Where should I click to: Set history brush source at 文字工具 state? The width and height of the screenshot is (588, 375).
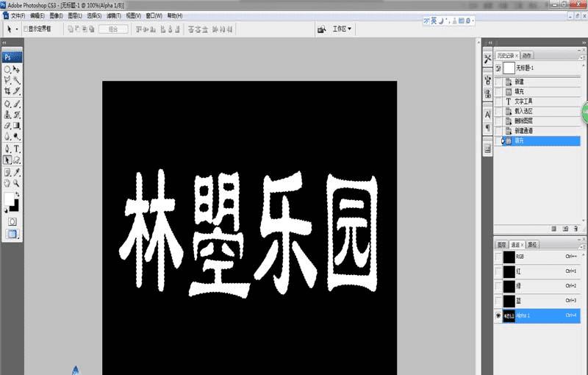click(498, 101)
